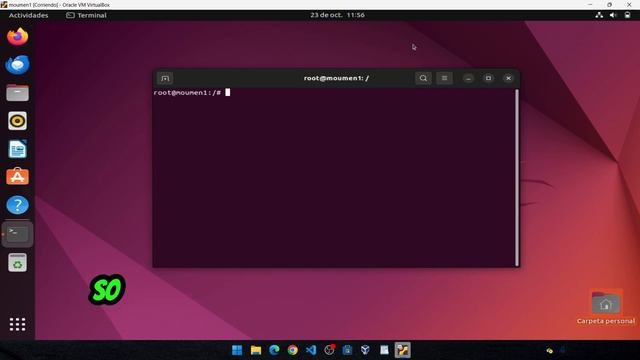Launch LibreOffice Writer from the dock
This screenshot has height=360, width=640.
point(17,149)
